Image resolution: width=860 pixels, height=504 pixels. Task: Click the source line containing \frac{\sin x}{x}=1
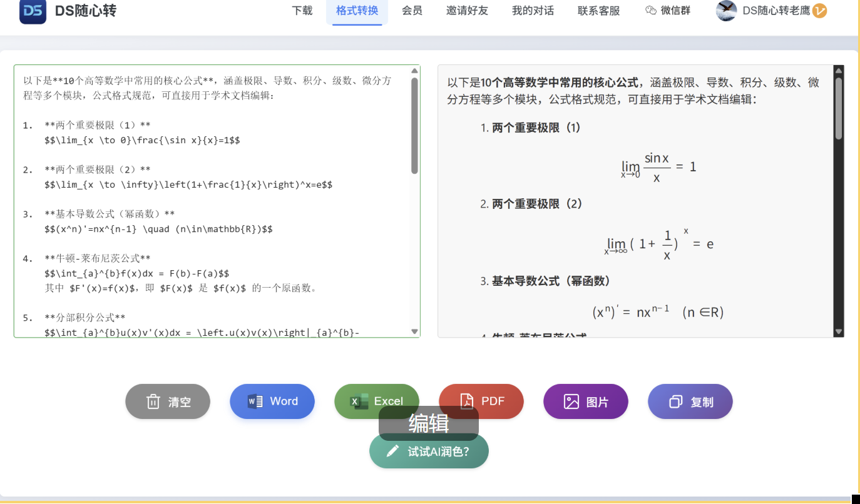tap(143, 140)
